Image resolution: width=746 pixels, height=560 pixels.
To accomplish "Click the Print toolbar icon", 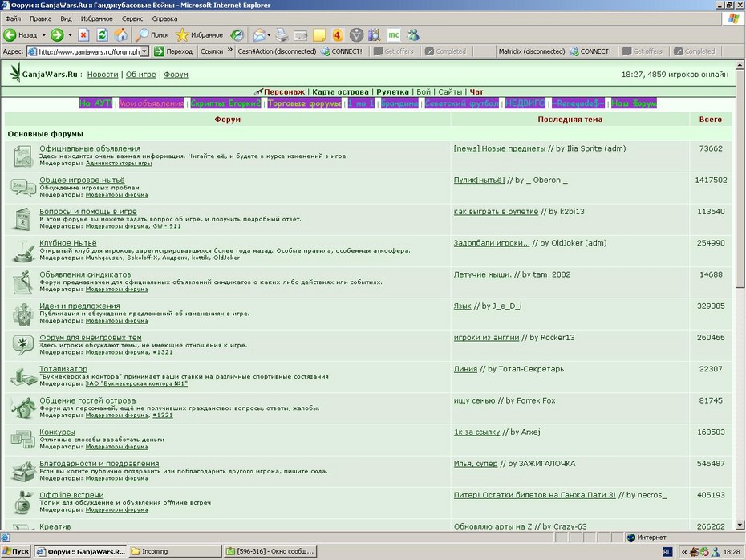I will (x=282, y=34).
